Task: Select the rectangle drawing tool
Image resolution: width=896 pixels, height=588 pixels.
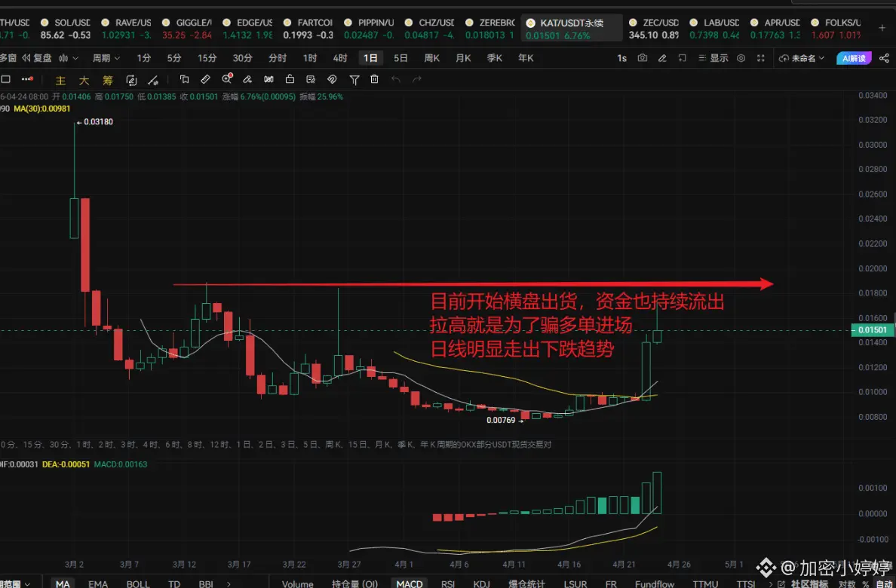Action: (6, 79)
